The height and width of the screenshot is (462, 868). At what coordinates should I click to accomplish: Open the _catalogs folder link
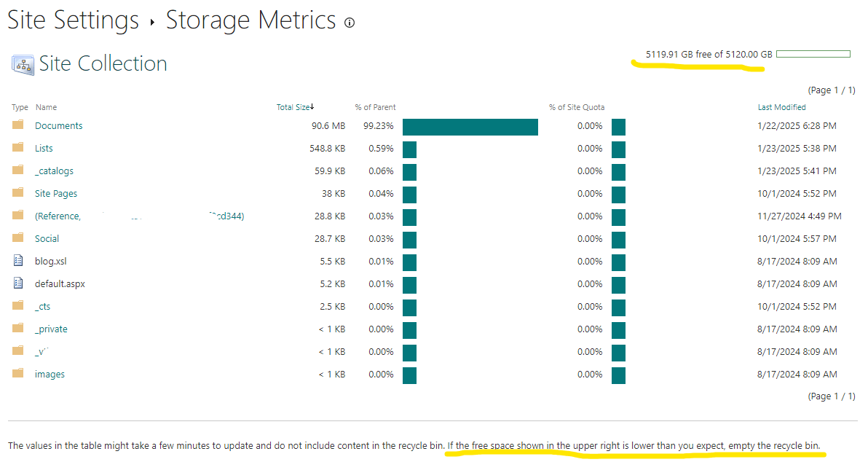pos(54,171)
